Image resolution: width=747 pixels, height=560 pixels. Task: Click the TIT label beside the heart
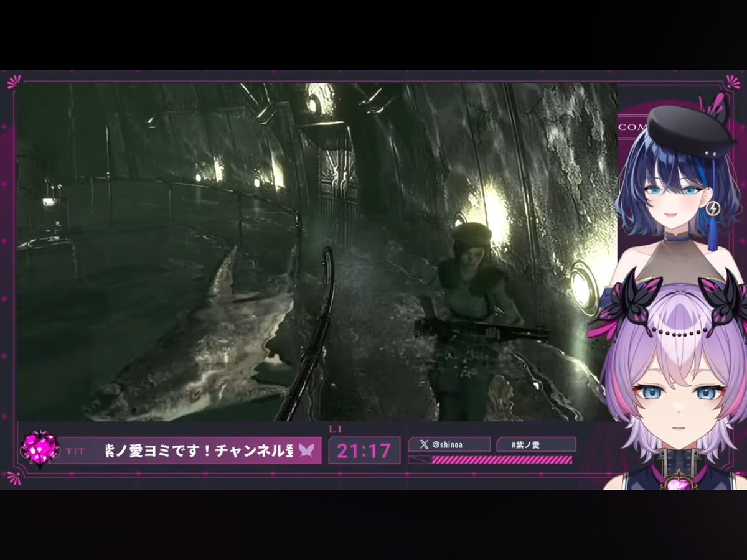click(76, 451)
